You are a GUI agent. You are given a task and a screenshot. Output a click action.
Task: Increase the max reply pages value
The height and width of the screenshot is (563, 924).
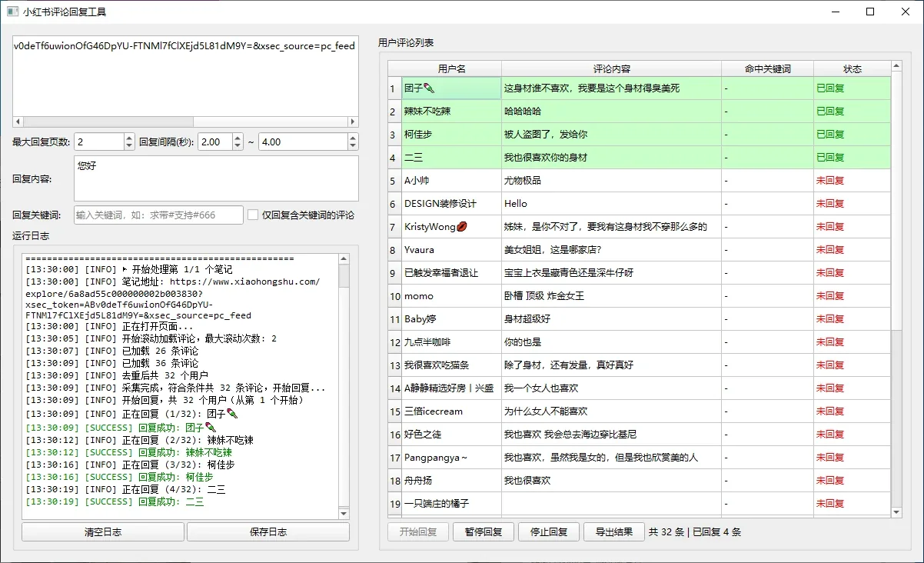click(x=128, y=138)
